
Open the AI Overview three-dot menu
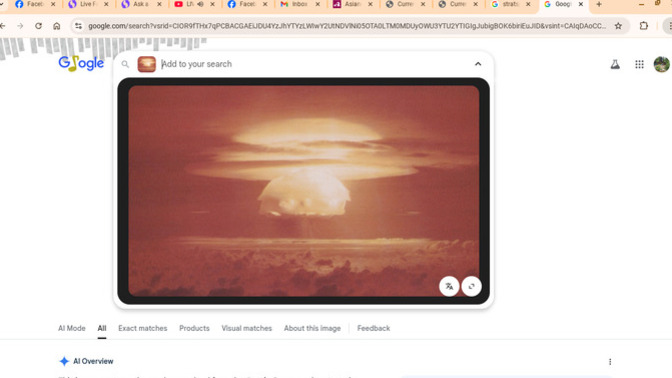click(610, 362)
